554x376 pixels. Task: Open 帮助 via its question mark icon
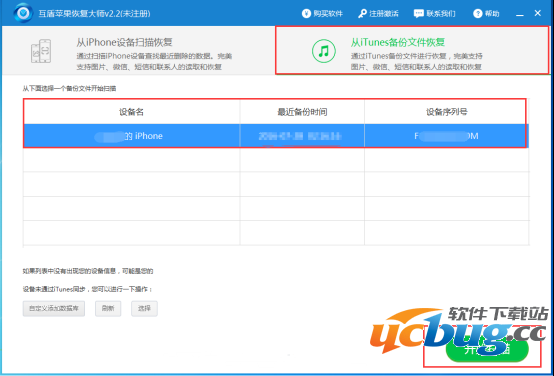[x=477, y=14]
